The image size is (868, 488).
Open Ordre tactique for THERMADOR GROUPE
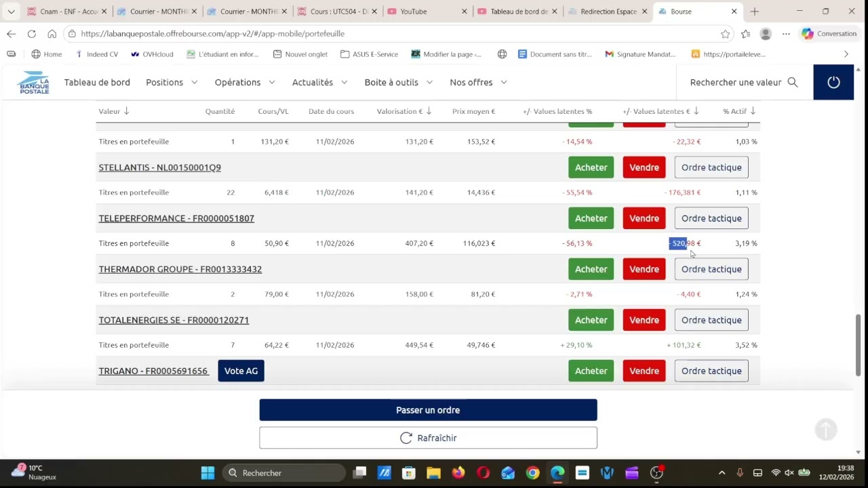tap(711, 269)
